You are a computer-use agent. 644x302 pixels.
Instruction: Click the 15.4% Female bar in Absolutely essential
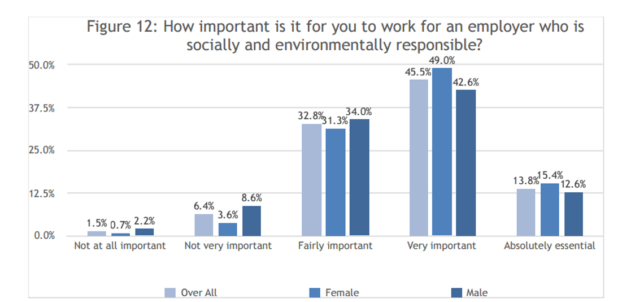[x=550, y=209]
